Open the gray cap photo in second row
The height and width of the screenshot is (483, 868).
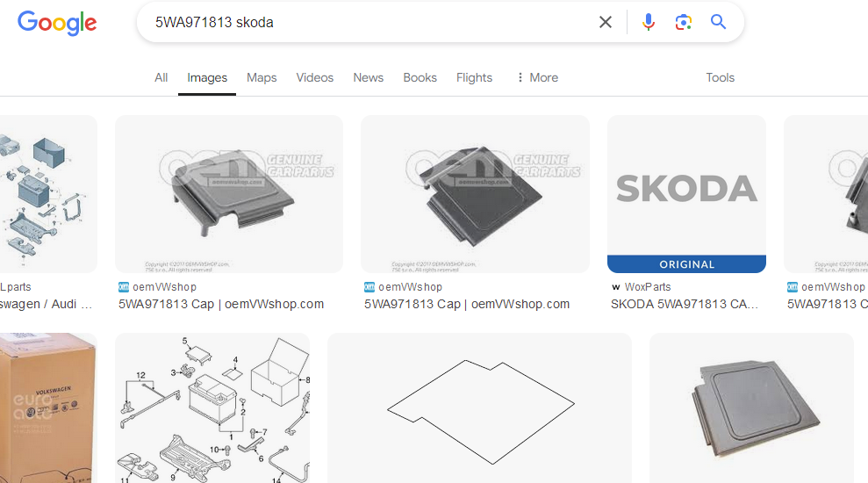click(x=752, y=407)
